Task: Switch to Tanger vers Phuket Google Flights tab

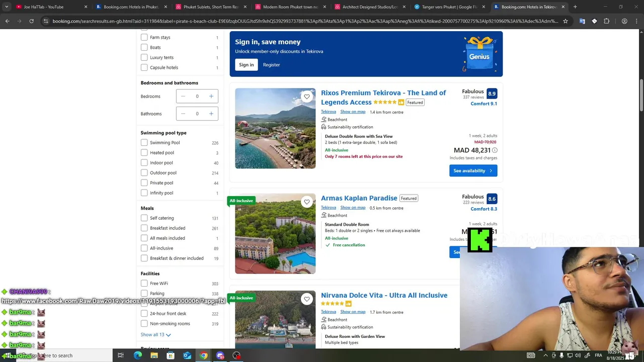Action: click(449, 7)
